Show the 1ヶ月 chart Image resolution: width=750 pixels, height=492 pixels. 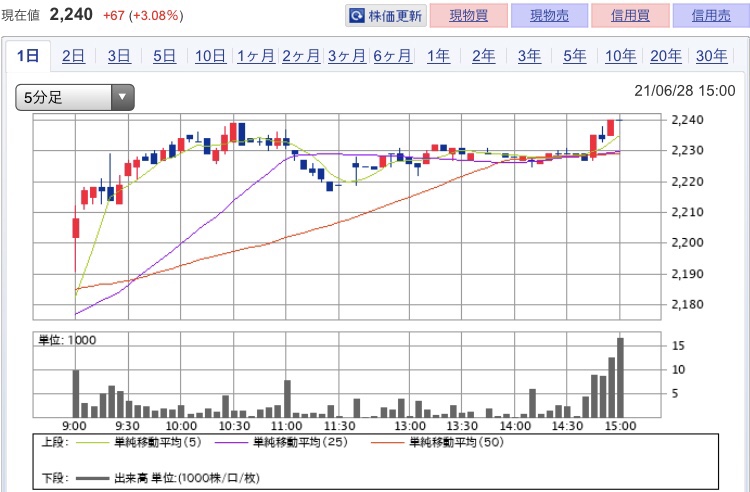pyautogui.click(x=255, y=56)
